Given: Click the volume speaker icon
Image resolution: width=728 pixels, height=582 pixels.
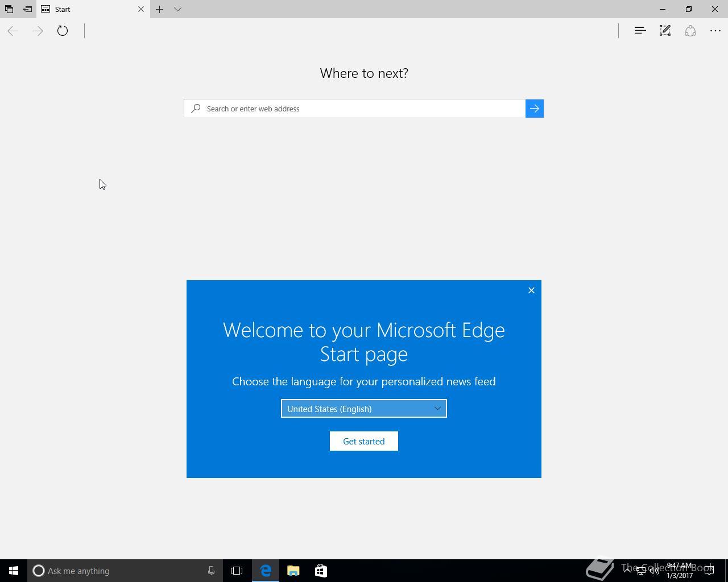Looking at the screenshot, I should (654, 571).
